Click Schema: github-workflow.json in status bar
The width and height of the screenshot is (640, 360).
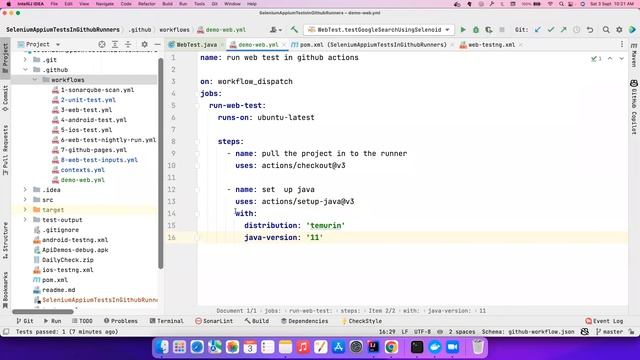pyautogui.click(x=528, y=332)
